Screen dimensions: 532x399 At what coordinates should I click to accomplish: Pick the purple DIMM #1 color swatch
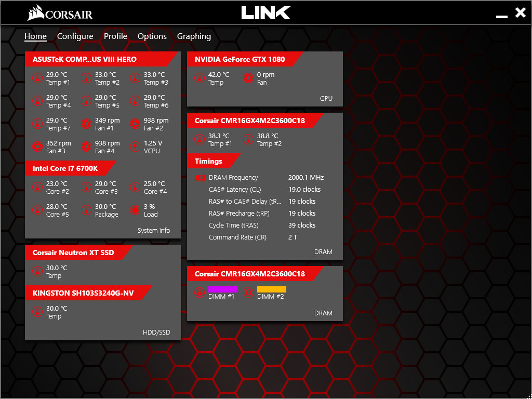pos(222,289)
